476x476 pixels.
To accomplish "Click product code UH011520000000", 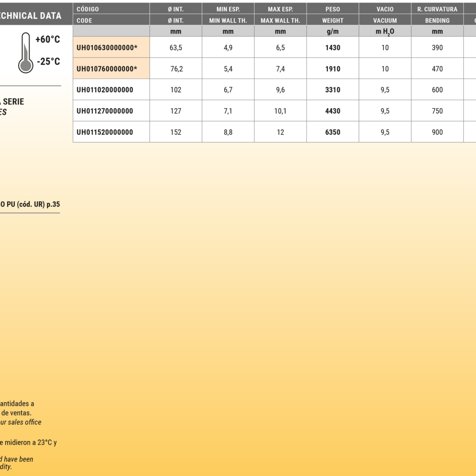I will (105, 132).
